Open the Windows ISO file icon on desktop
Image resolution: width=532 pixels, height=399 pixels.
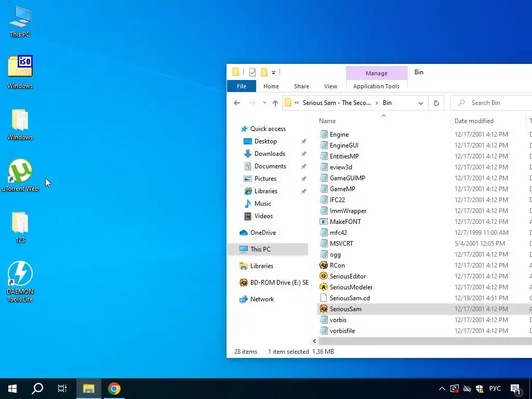[20, 72]
